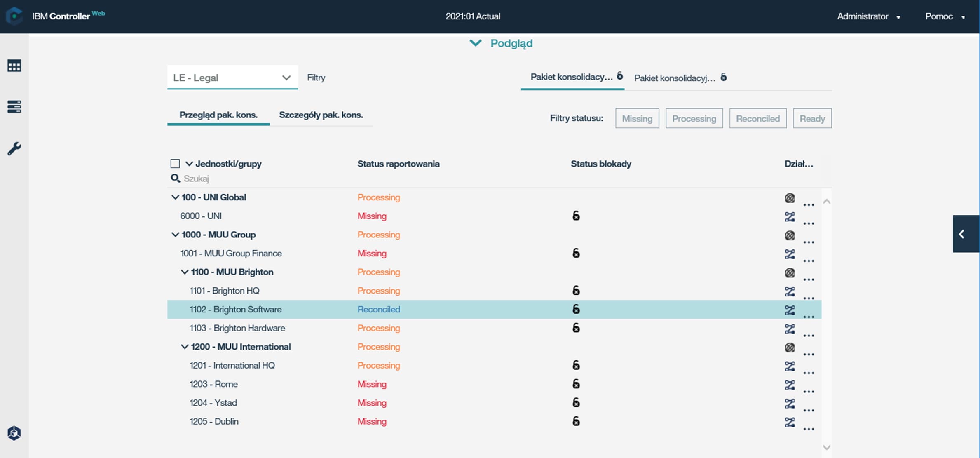Collapse the 1000 - MUU Group node
Screen dimensions: 980x458
tap(175, 235)
